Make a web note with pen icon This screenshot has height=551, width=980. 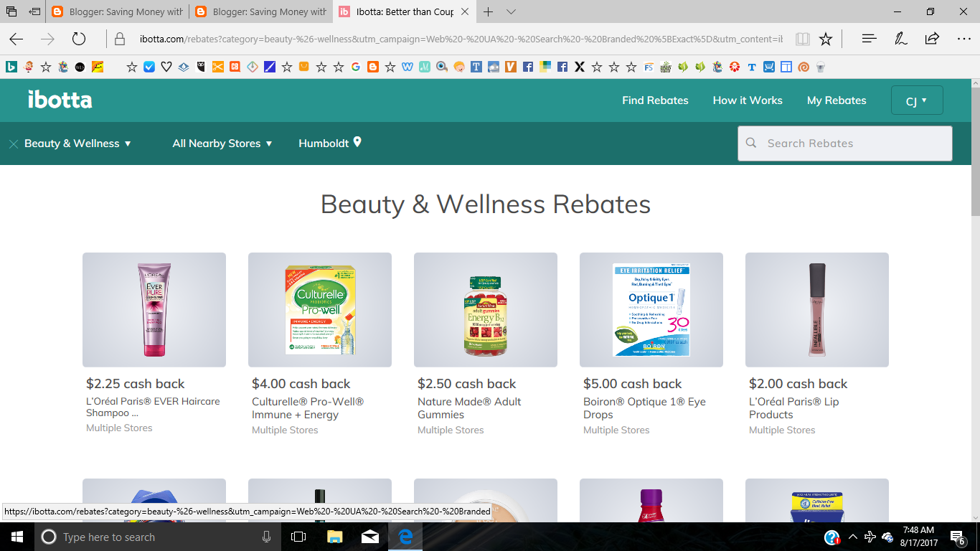point(900,39)
